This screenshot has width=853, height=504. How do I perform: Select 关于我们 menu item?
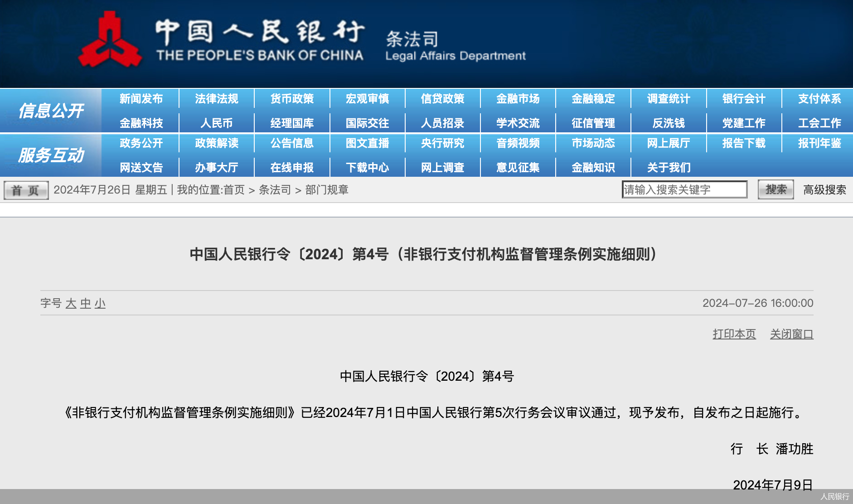[669, 168]
